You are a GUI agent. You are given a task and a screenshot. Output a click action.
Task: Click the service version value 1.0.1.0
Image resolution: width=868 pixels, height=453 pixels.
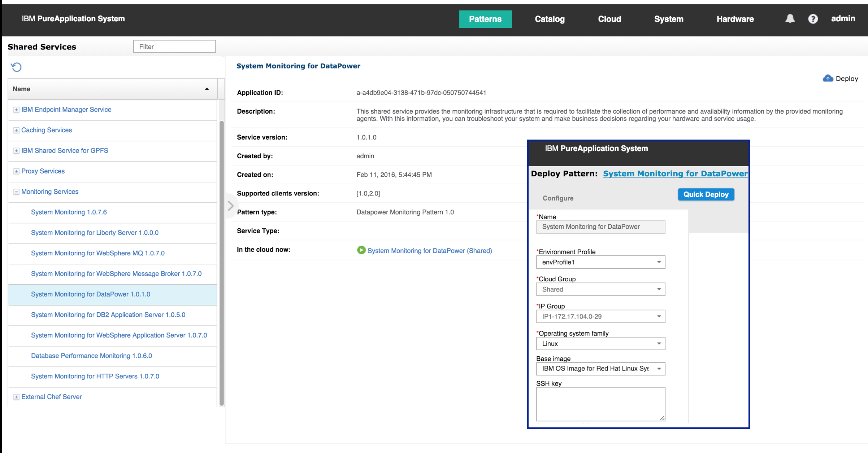tap(366, 137)
